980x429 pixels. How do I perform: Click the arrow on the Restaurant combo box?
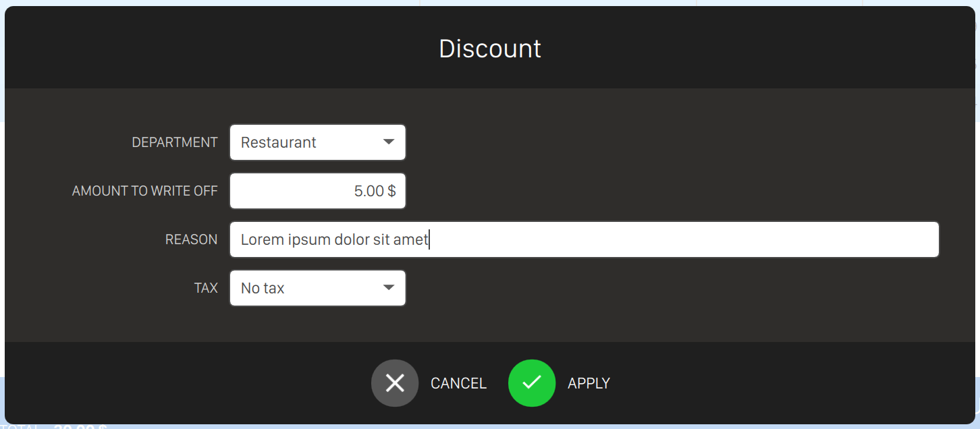[x=388, y=142]
